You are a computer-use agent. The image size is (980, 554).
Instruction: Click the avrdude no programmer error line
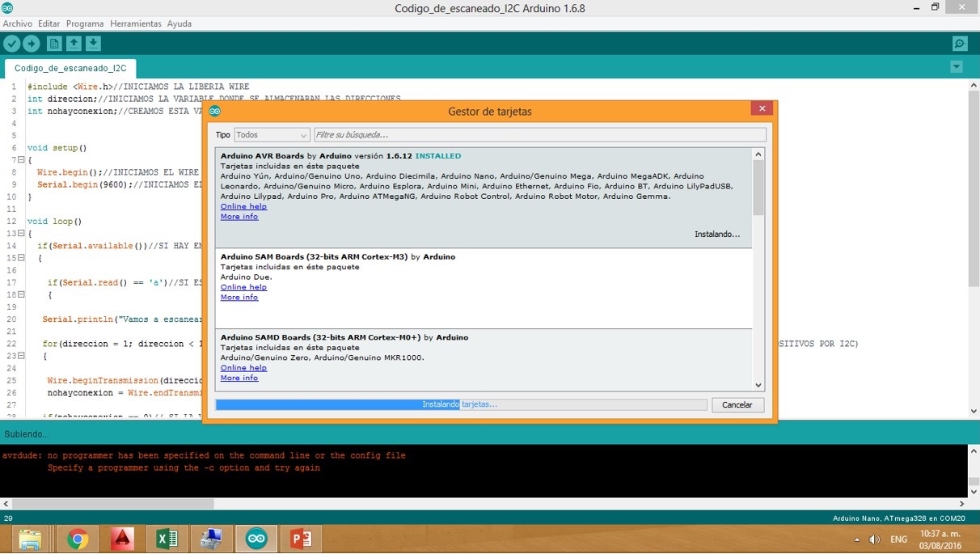click(x=204, y=455)
